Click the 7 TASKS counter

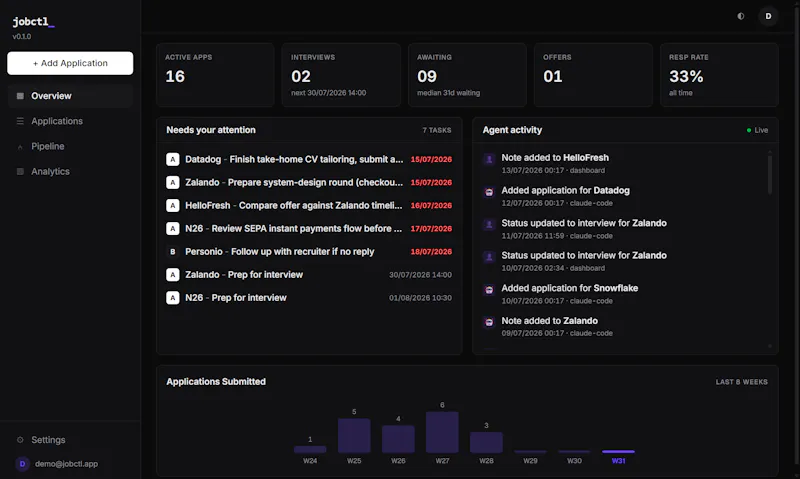click(x=437, y=131)
